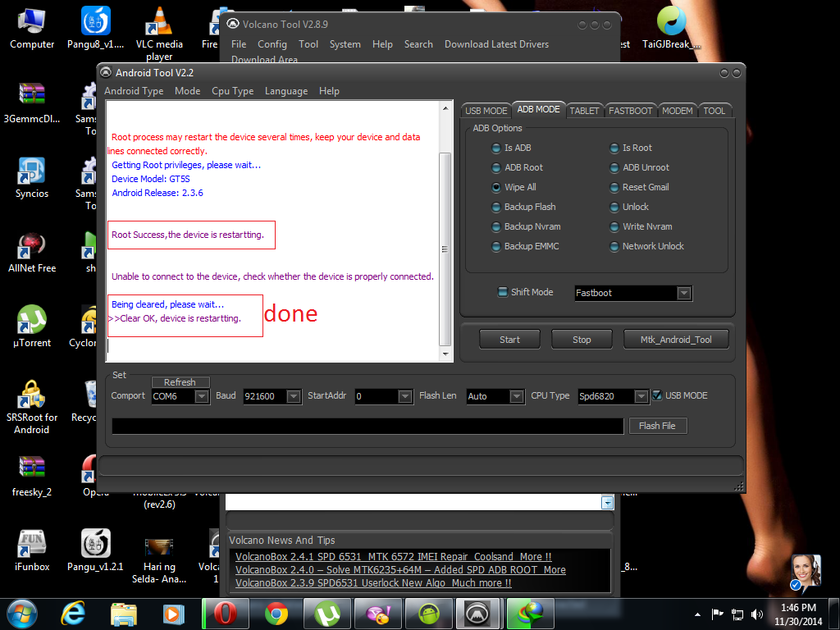Viewport: 840px width, 630px height.
Task: Open the Baud 921600 dropdown
Action: 293,396
